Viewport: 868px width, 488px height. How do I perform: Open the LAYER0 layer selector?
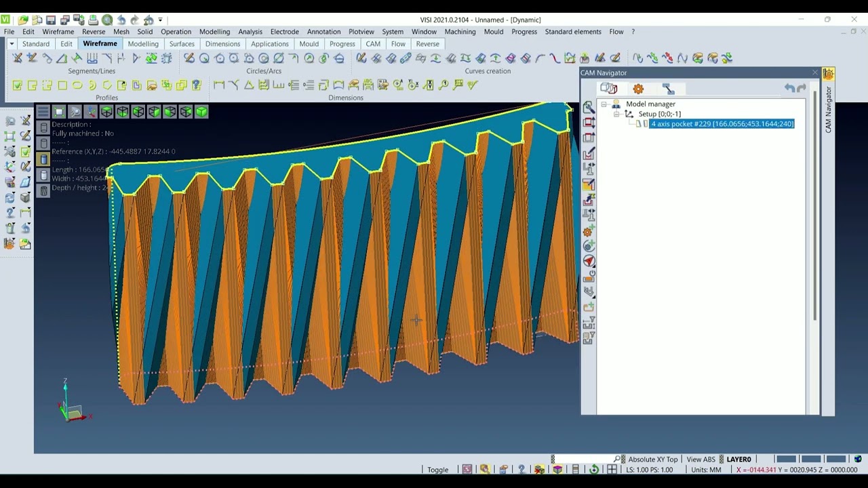click(738, 460)
